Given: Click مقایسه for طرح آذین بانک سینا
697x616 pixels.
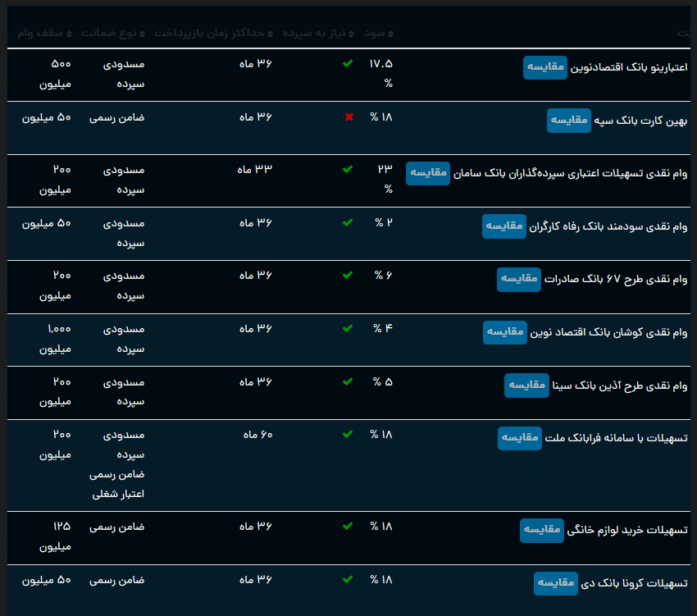Looking at the screenshot, I should point(526,386).
